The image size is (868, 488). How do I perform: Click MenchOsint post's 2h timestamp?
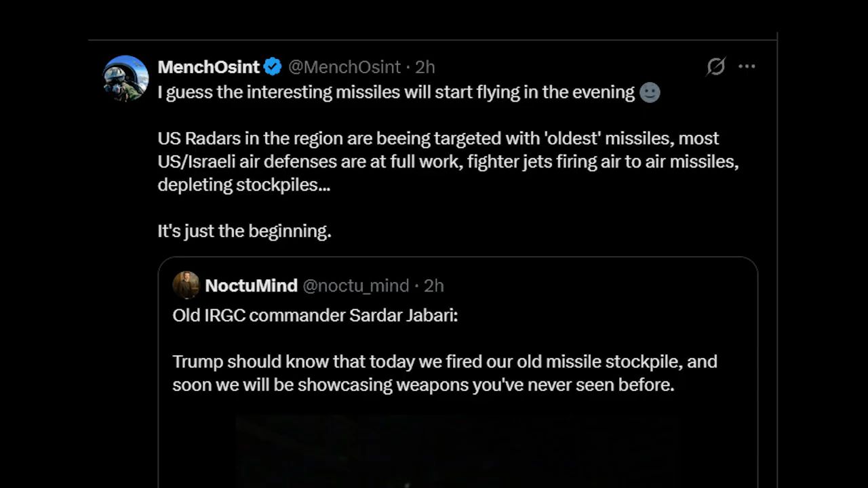425,67
